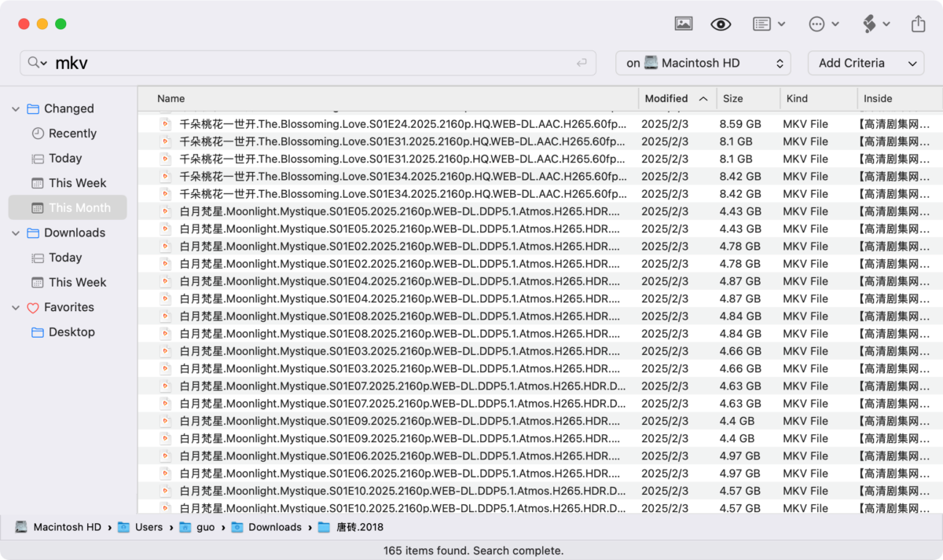Sort by the Name column header
Viewport: 943px width, 560px height.
pyautogui.click(x=389, y=99)
